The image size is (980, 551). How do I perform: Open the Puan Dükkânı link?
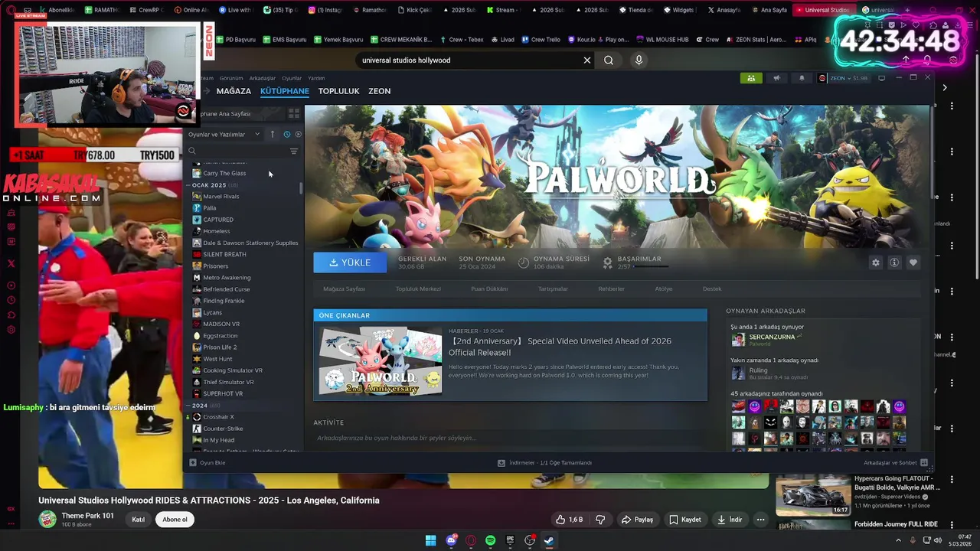[489, 289]
